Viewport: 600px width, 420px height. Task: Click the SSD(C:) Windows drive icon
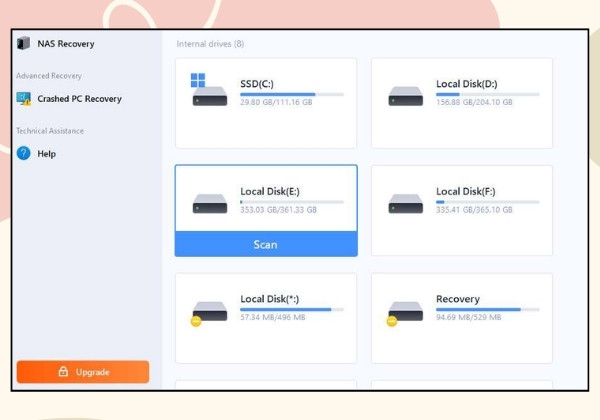pos(209,90)
